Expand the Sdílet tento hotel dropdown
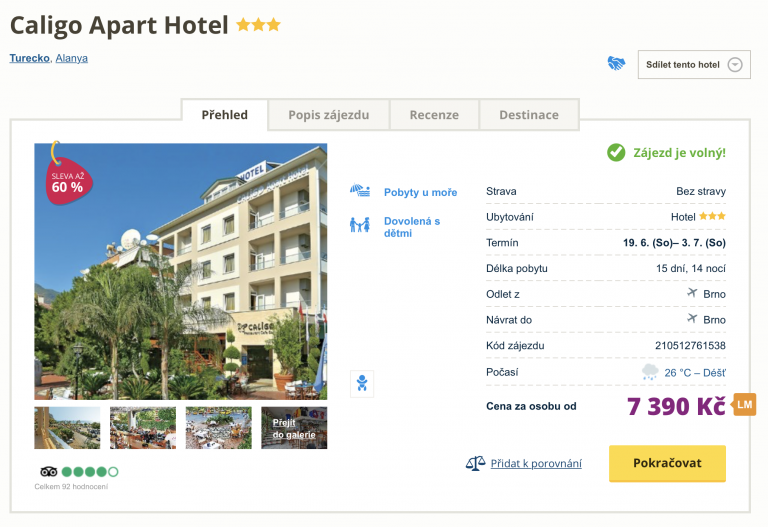Viewport: 768px width, 527px height. [735, 65]
